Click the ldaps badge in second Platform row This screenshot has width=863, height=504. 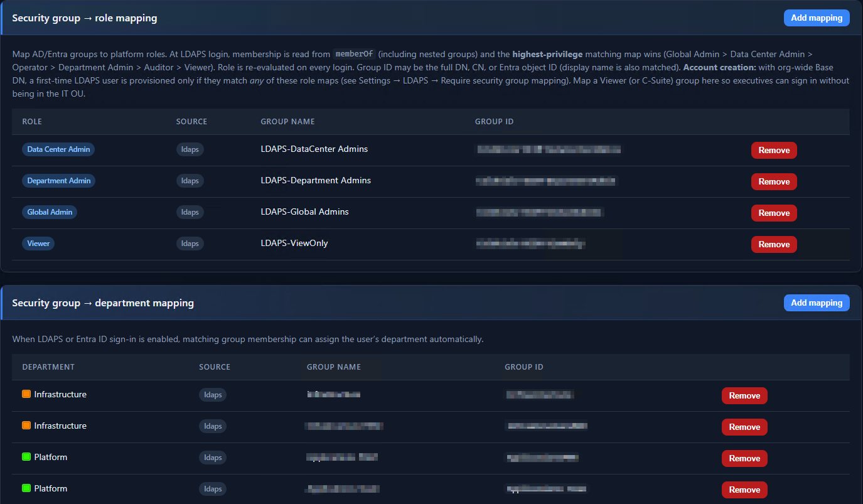[213, 489]
